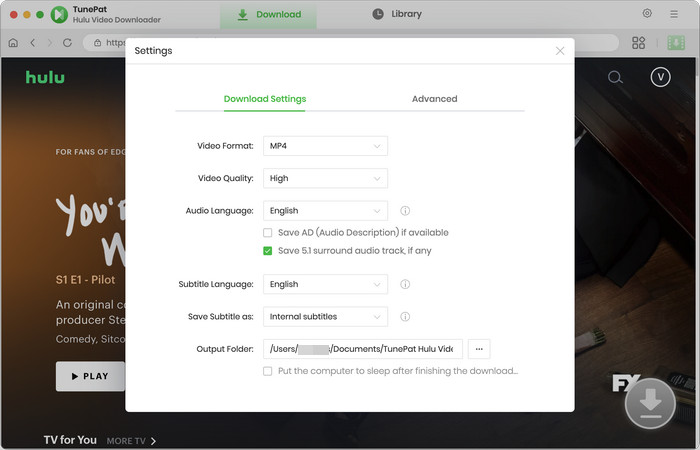Browse output folder with ellipsis button
Viewport: 700px width, 450px height.
479,349
